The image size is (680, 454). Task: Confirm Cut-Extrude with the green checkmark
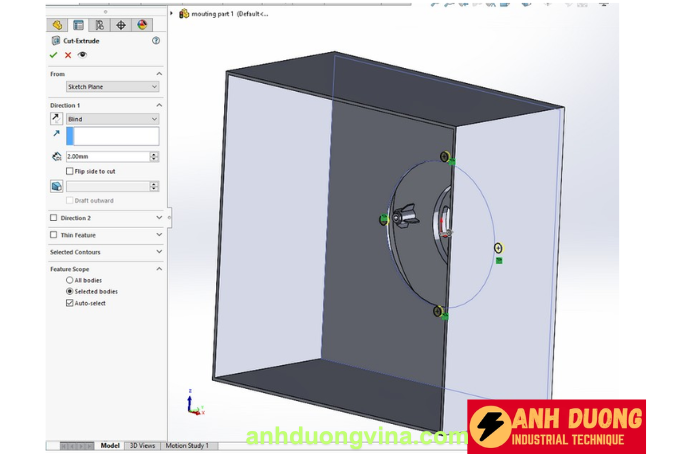(x=54, y=55)
